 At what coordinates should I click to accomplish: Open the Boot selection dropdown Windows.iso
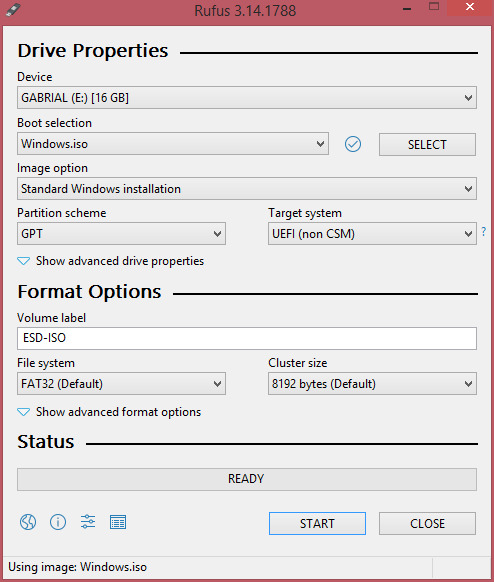click(173, 144)
